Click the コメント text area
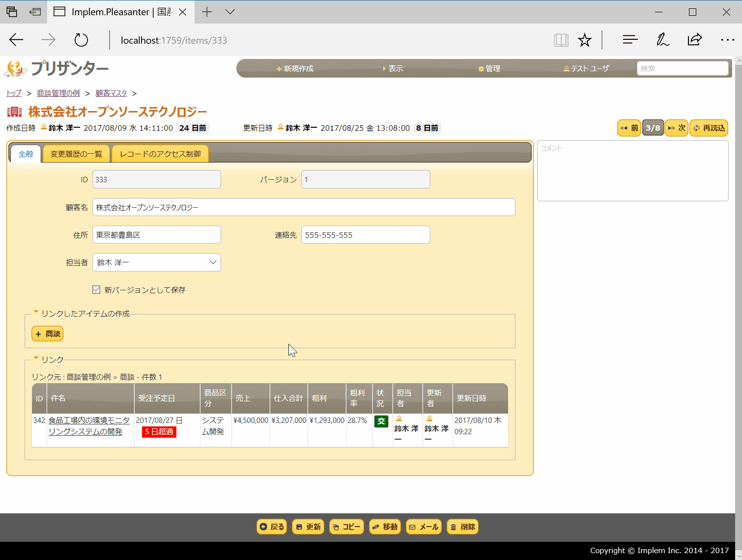 click(632, 171)
